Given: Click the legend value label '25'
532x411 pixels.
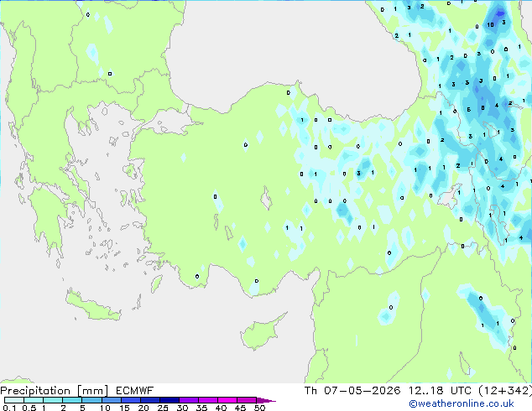Looking at the screenshot, I should [x=163, y=408].
